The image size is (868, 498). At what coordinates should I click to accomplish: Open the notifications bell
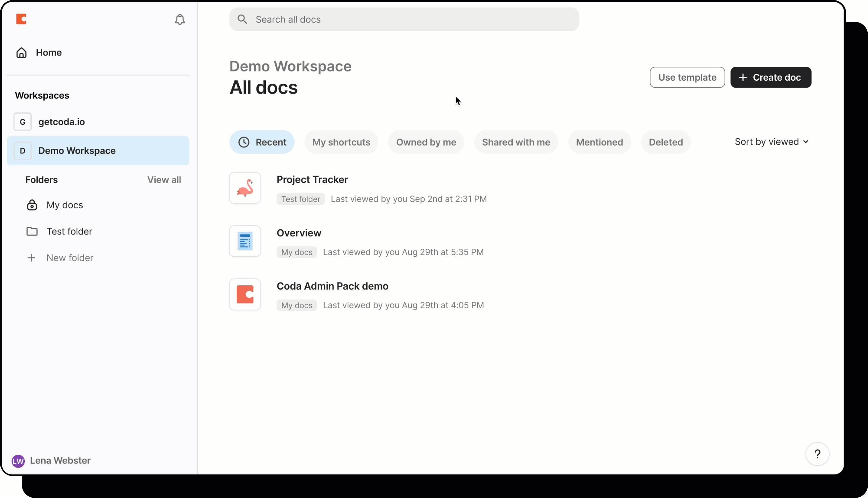pyautogui.click(x=180, y=20)
